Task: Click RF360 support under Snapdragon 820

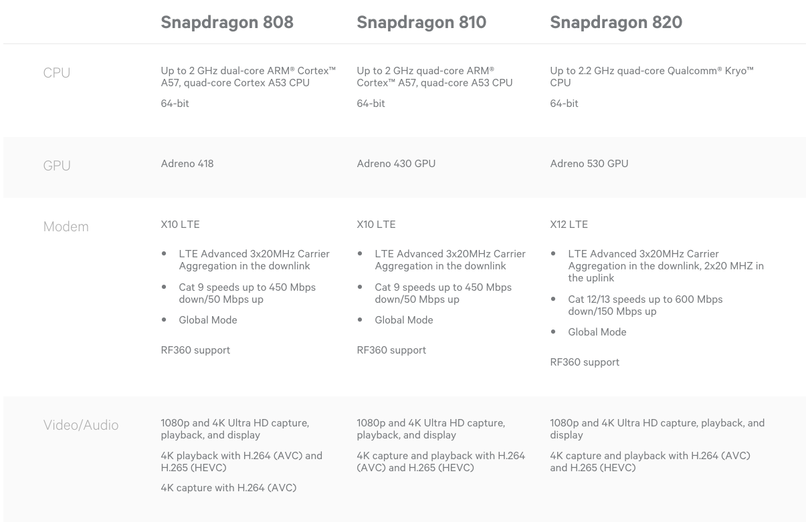Action: coord(585,362)
